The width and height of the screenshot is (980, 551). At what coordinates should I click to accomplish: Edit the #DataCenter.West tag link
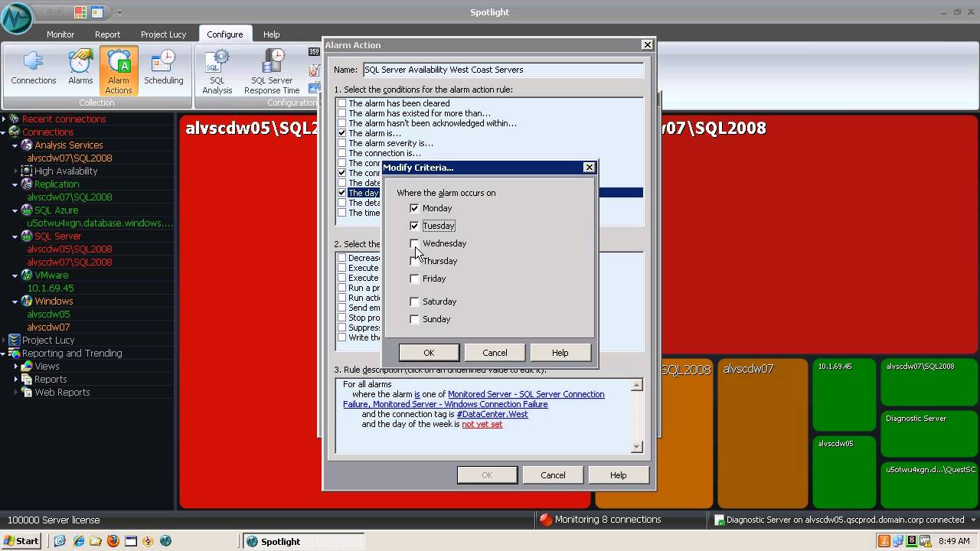point(492,414)
